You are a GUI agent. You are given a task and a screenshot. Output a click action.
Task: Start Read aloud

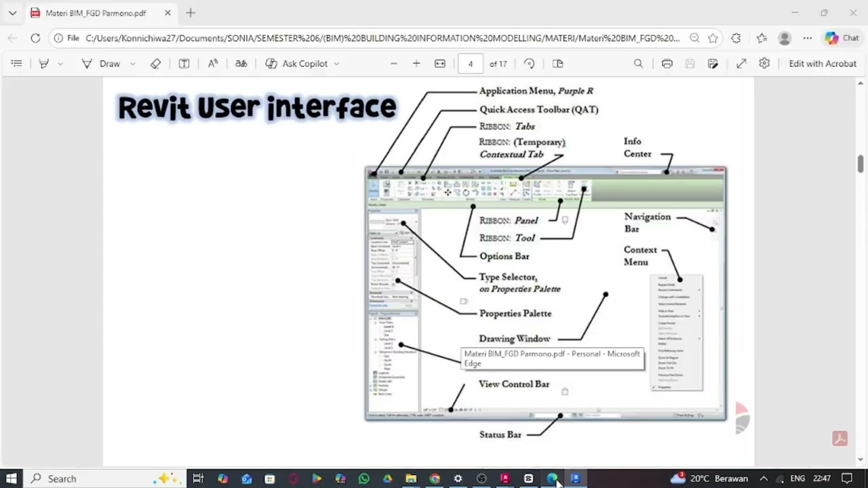point(213,64)
